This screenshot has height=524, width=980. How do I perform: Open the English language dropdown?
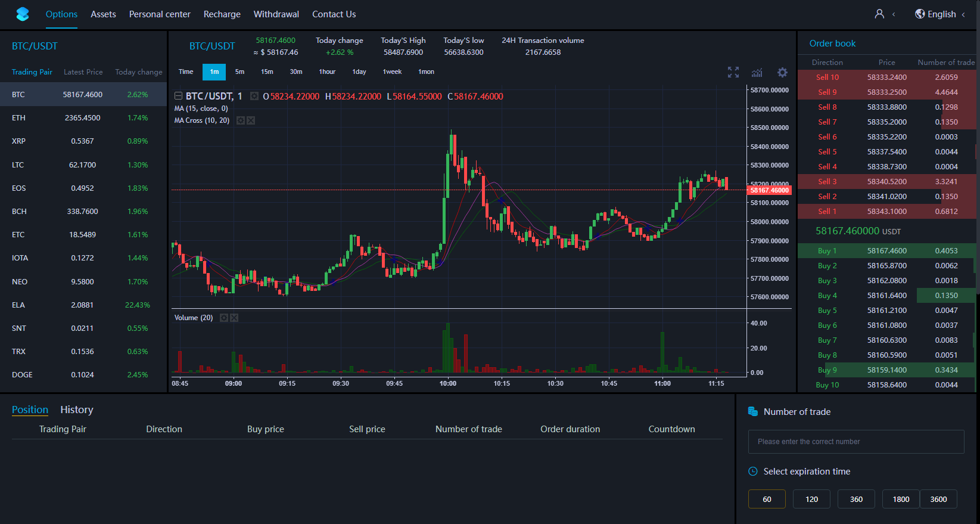940,14
